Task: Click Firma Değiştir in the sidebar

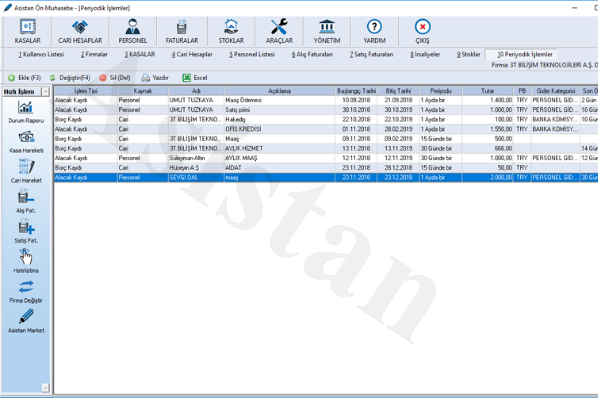Action: 26,292
